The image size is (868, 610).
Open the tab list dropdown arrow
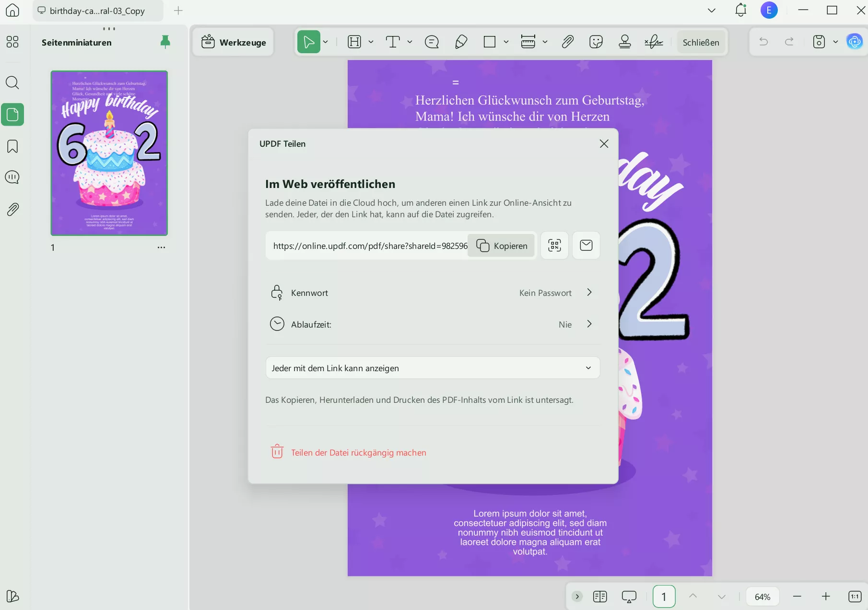click(712, 10)
